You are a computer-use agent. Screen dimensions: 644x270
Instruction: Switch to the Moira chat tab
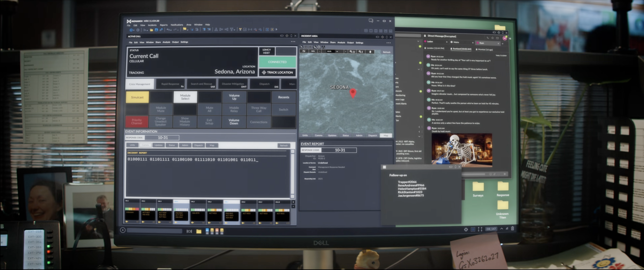(x=462, y=42)
